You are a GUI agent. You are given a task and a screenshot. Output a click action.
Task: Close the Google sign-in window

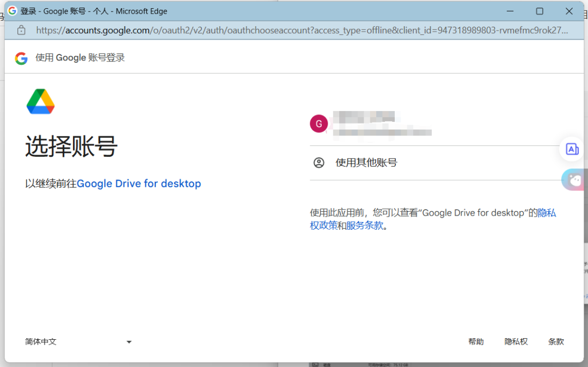569,11
